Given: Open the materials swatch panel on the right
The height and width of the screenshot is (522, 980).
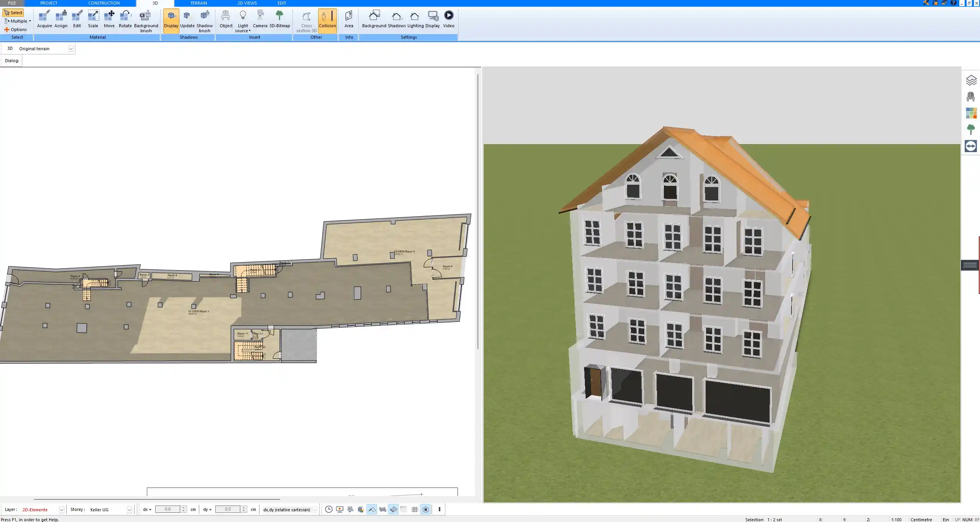Looking at the screenshot, I should point(971,113).
